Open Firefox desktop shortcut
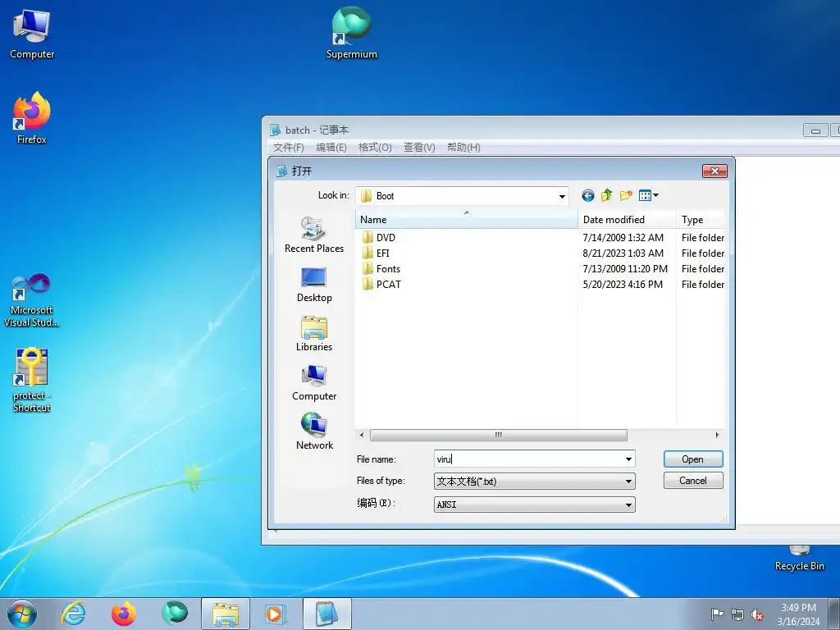Image resolution: width=840 pixels, height=630 pixels. [32, 118]
